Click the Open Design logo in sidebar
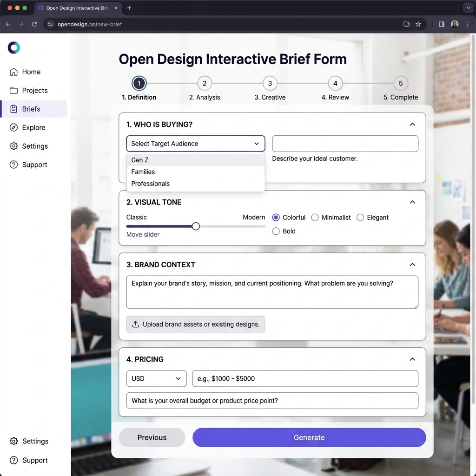476x476 pixels. click(13, 48)
